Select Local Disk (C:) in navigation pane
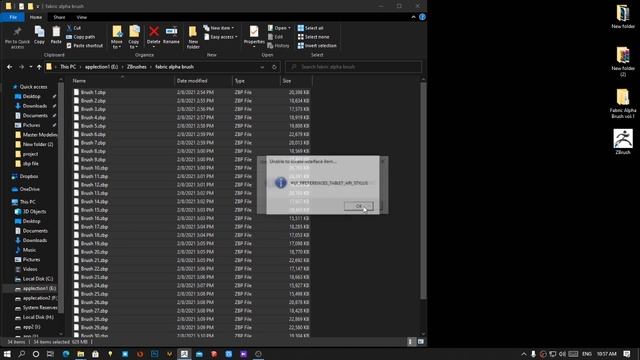This screenshot has width=640, height=360. tap(37, 279)
